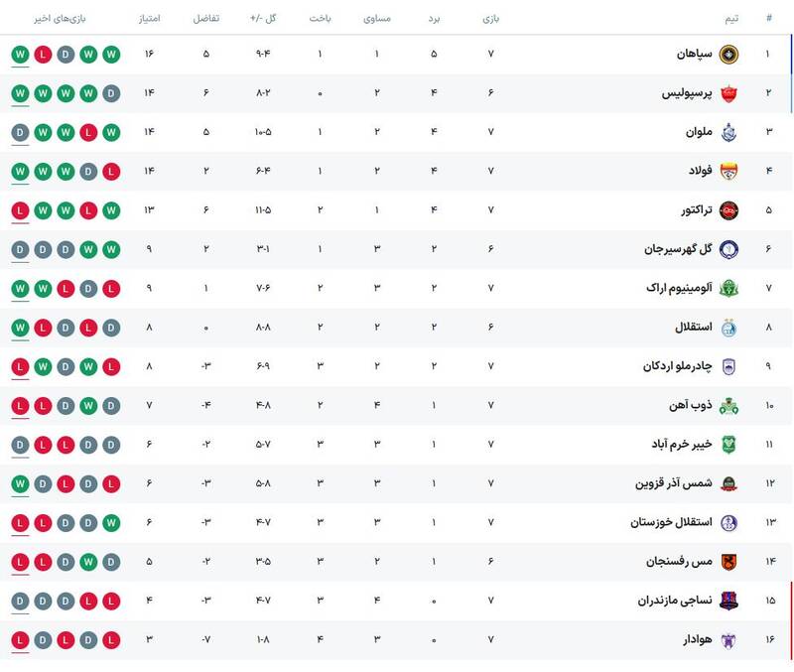Open the Tractor team logo
794x672 pixels.
(x=728, y=210)
